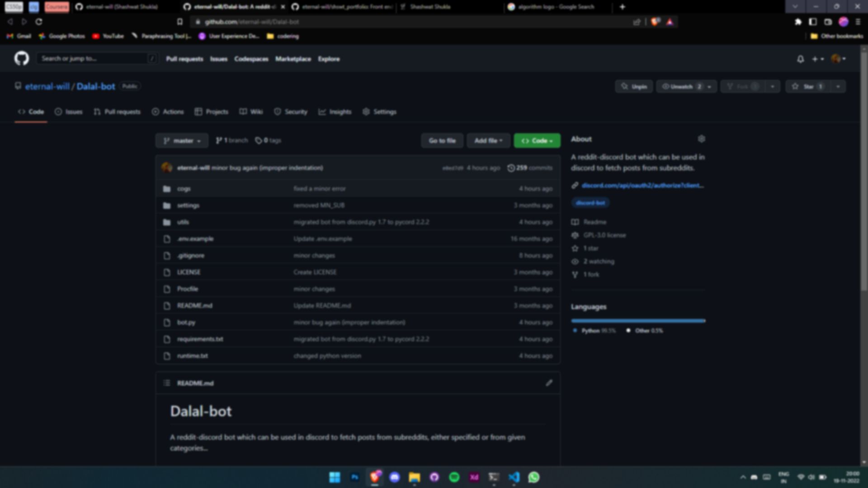Open the notifications bell icon
This screenshot has height=488, width=868.
click(x=800, y=59)
